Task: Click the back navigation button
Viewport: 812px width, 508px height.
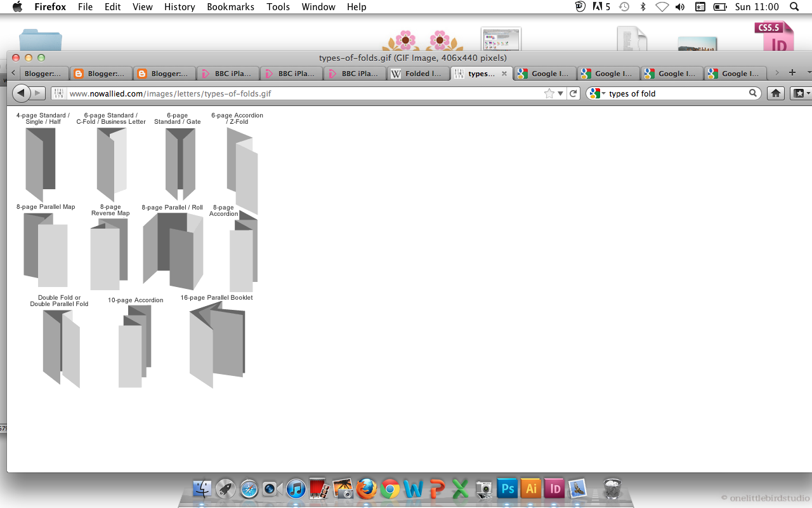Action: click(x=22, y=93)
